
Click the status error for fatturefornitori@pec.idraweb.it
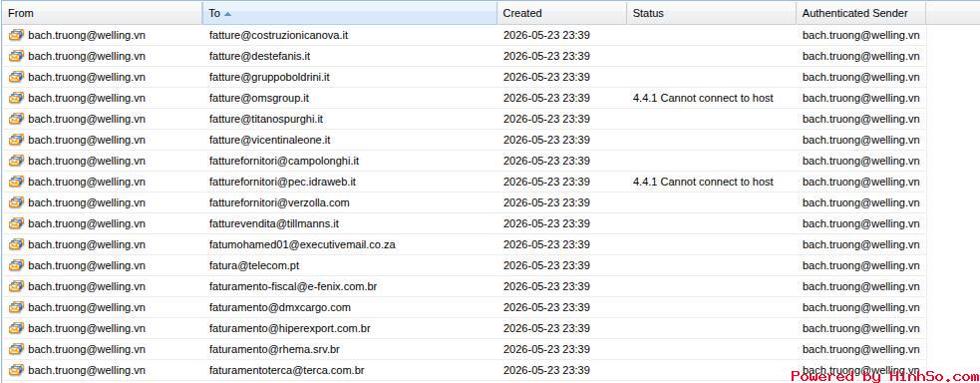tap(703, 182)
